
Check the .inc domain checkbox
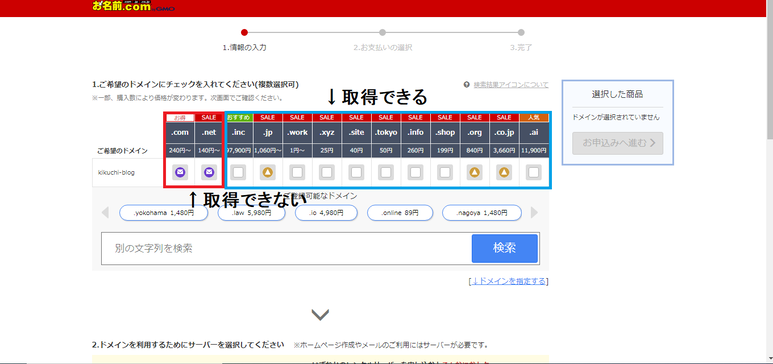pos(239,172)
